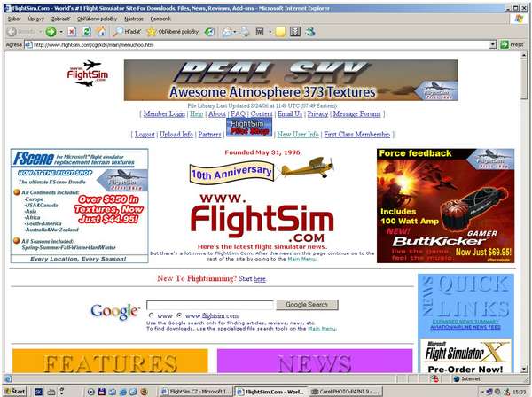532x397 pixels.
Task: Open the Súbor menu
Action: coord(14,19)
